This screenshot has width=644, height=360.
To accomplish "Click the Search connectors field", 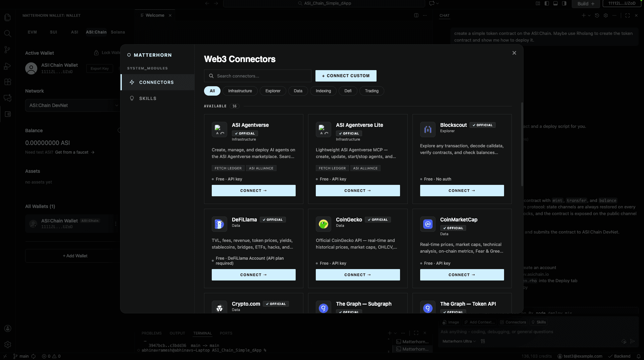I will [x=257, y=76].
